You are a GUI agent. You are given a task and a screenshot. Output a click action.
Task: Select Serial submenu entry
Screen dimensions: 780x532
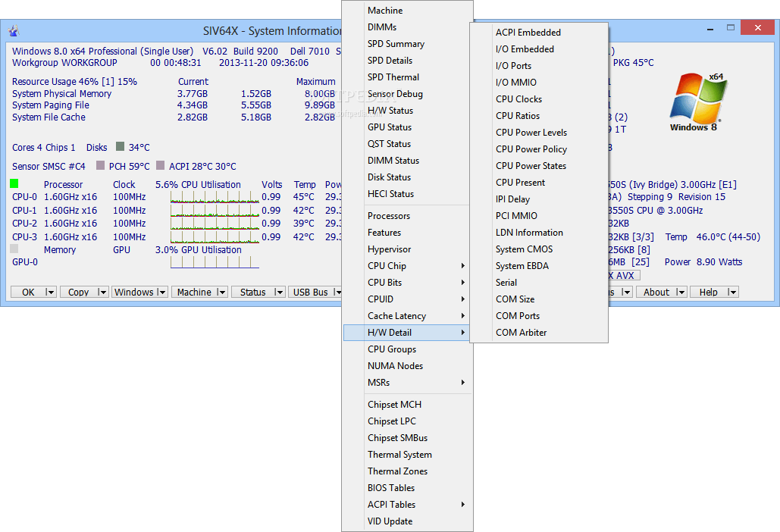coord(539,283)
